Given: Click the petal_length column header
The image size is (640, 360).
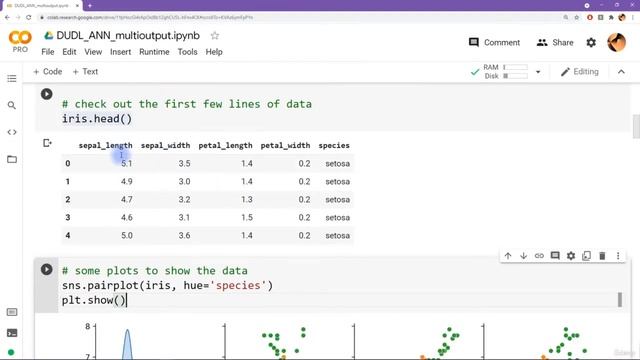Looking at the screenshot, I should (x=225, y=145).
